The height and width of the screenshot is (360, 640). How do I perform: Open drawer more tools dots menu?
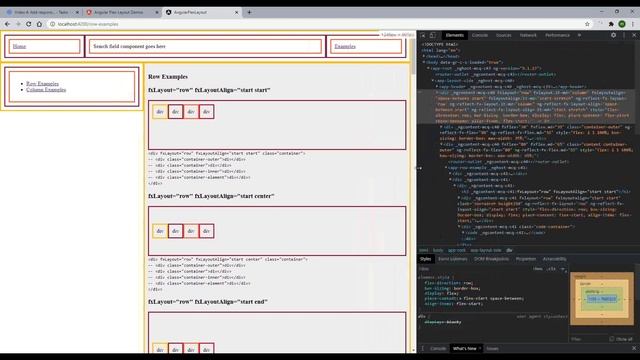[x=422, y=349]
